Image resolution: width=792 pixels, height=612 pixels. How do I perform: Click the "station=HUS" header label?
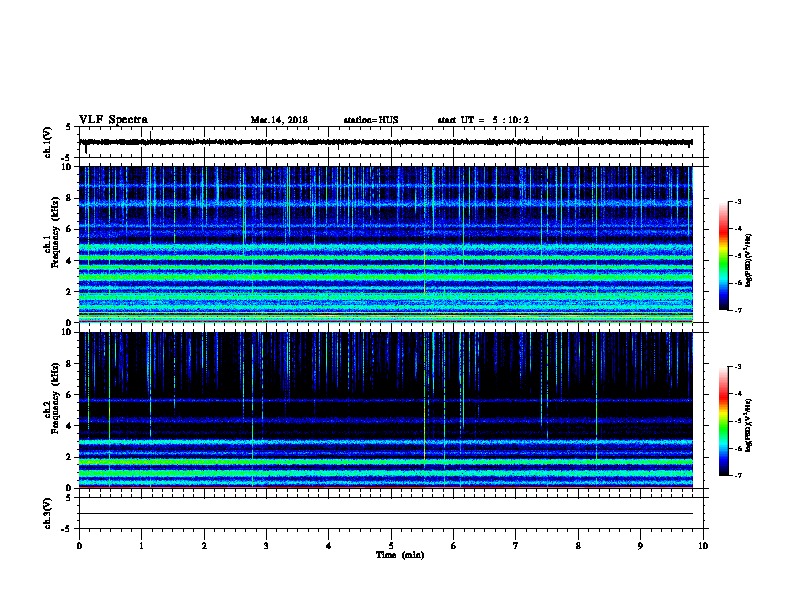[371, 120]
